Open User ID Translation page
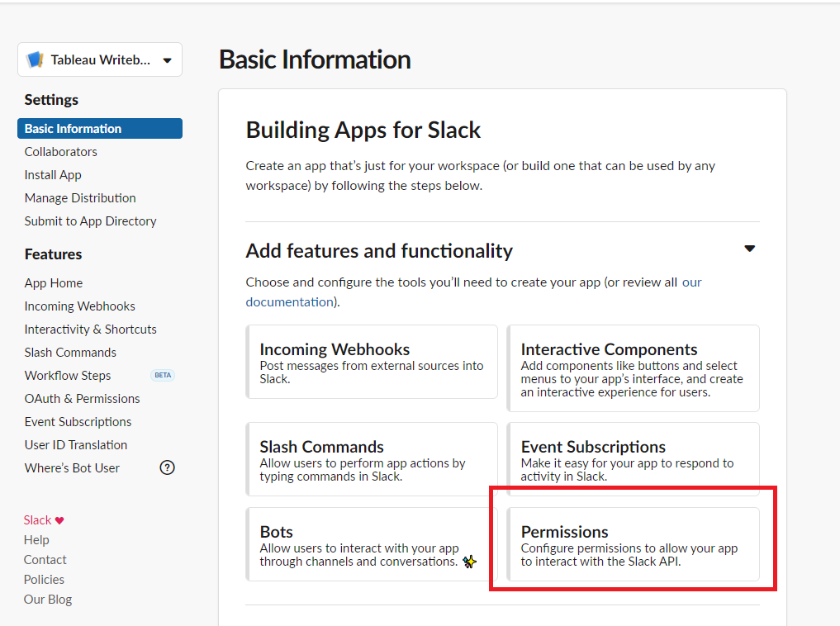Screen dimensions: 840x626 click(x=75, y=445)
